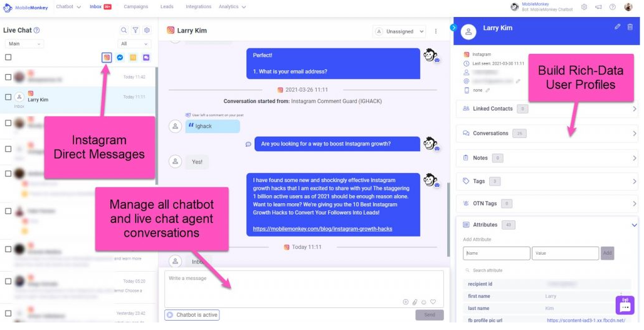Open the Live Chat search icon
This screenshot has width=644, height=330.
(x=124, y=30)
